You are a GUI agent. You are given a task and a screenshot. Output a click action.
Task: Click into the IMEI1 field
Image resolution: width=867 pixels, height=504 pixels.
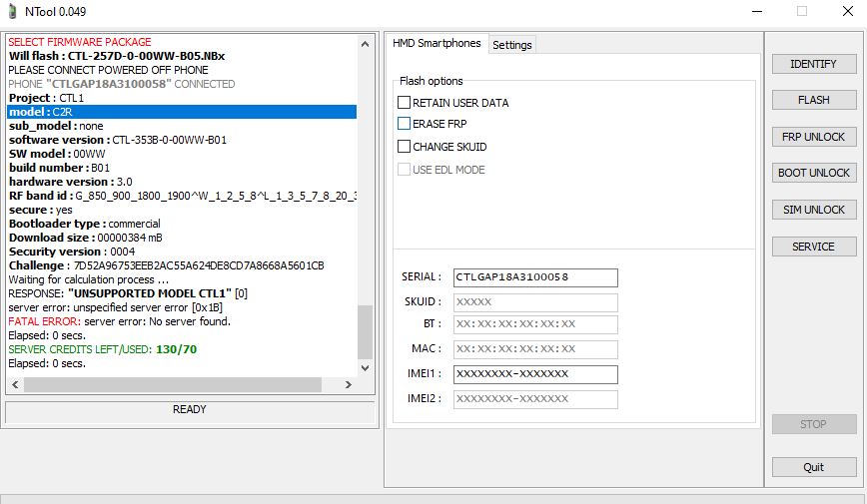pos(535,374)
